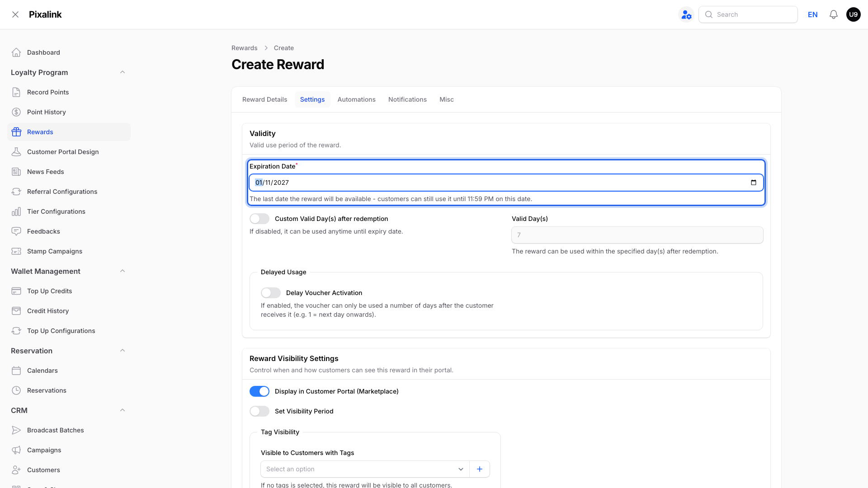
Task: Click the Reservations clock icon
Action: [x=16, y=390]
